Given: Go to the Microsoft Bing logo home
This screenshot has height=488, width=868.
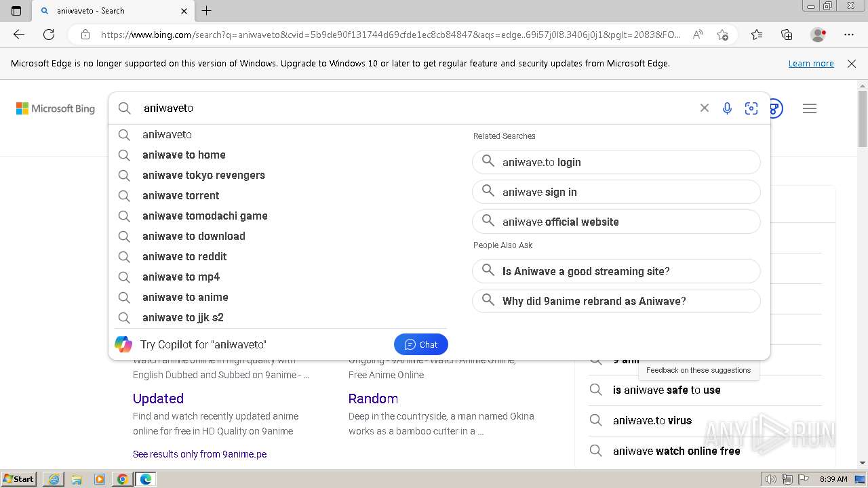Looking at the screenshot, I should tap(56, 108).
